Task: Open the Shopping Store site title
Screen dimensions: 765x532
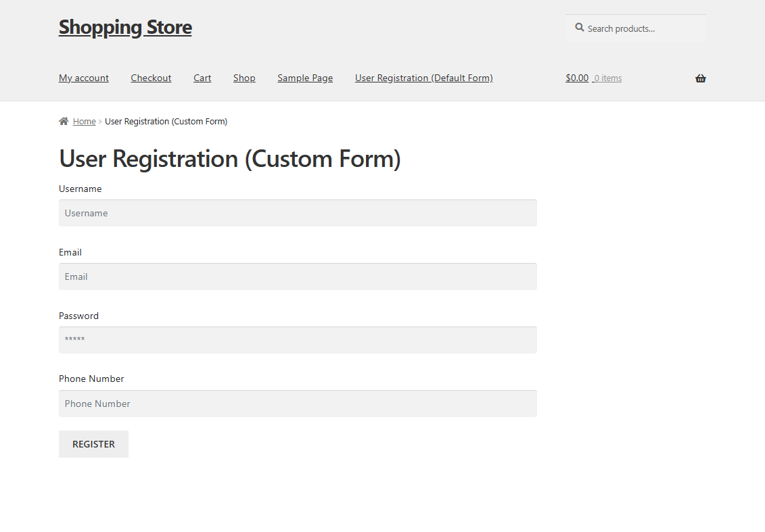Action: (125, 27)
